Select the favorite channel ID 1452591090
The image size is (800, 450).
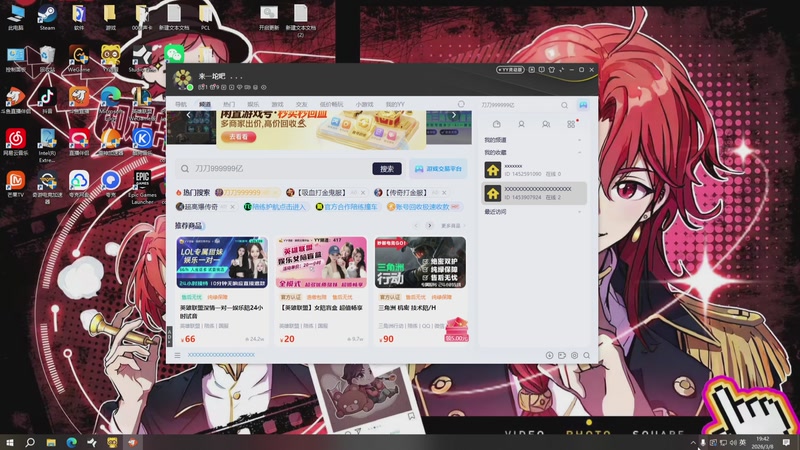[x=534, y=170]
